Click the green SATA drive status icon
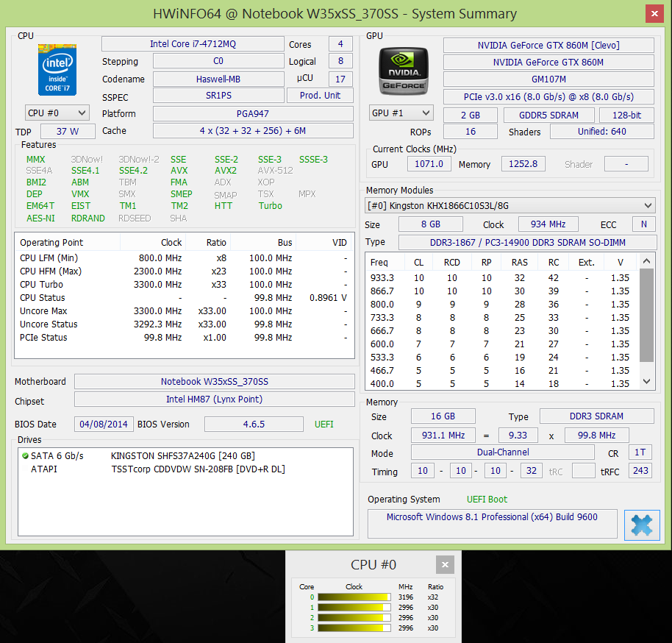Screen dimensions: 672x643 (x=25, y=456)
